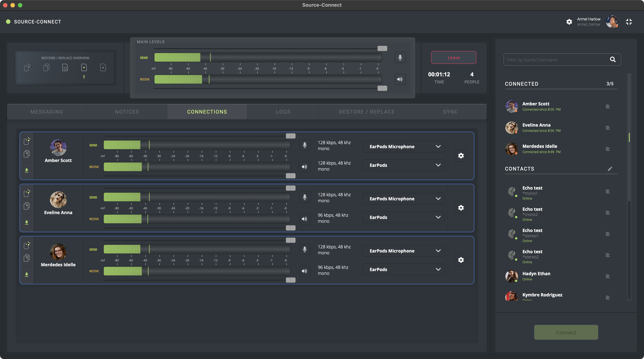Click the Filter by Name/Username field
This screenshot has height=359, width=644.
555,60
